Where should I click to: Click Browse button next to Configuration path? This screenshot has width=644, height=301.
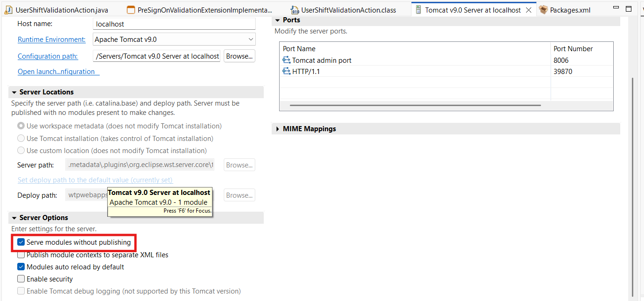pos(240,56)
